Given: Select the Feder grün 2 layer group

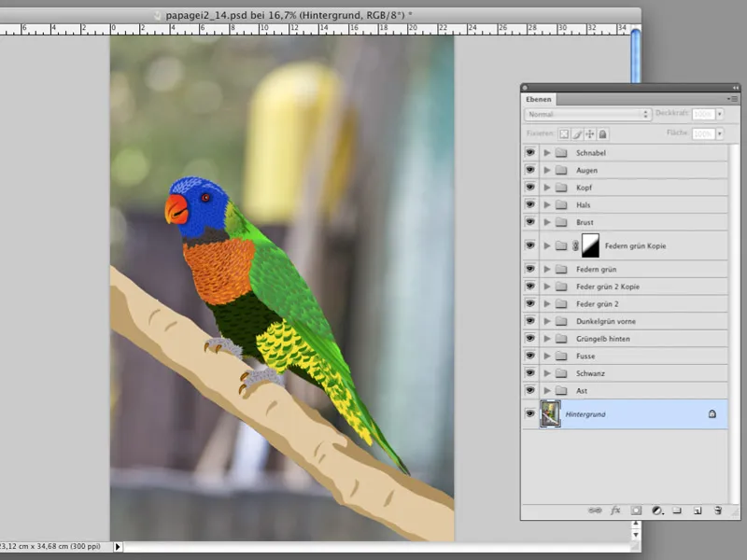Looking at the screenshot, I should (625, 304).
